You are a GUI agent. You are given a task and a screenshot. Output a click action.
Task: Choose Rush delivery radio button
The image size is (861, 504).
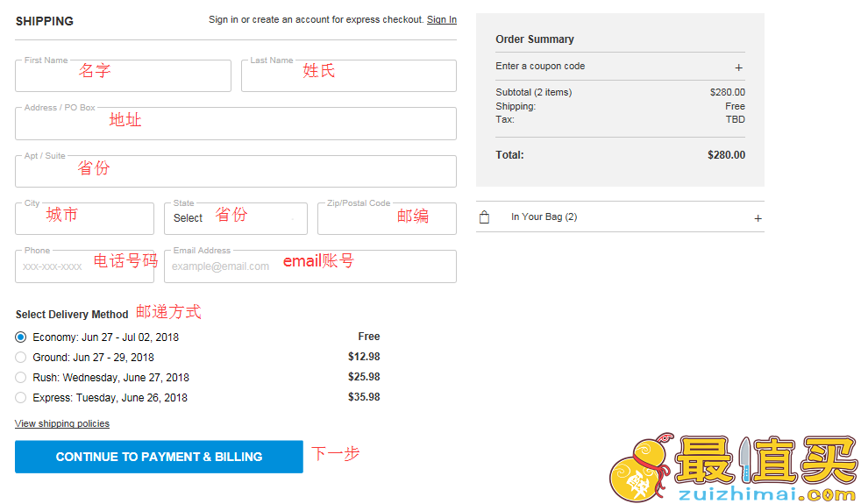[x=21, y=378]
